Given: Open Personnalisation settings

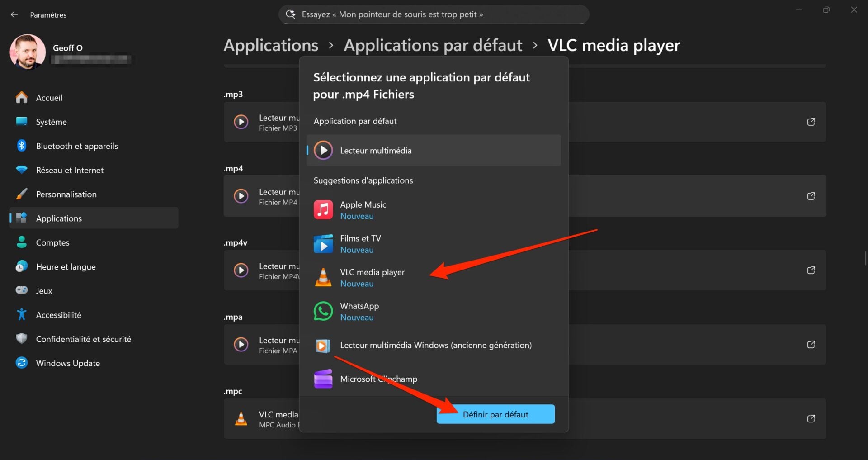Looking at the screenshot, I should 94,194.
